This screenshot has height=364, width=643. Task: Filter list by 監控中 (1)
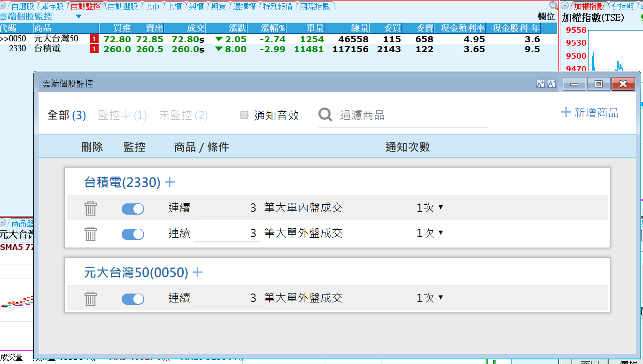coord(122,115)
